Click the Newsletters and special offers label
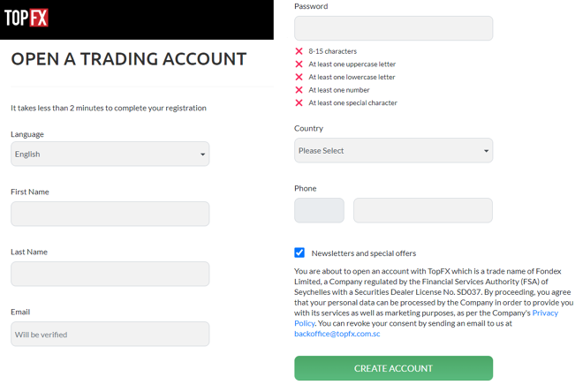 tap(363, 253)
